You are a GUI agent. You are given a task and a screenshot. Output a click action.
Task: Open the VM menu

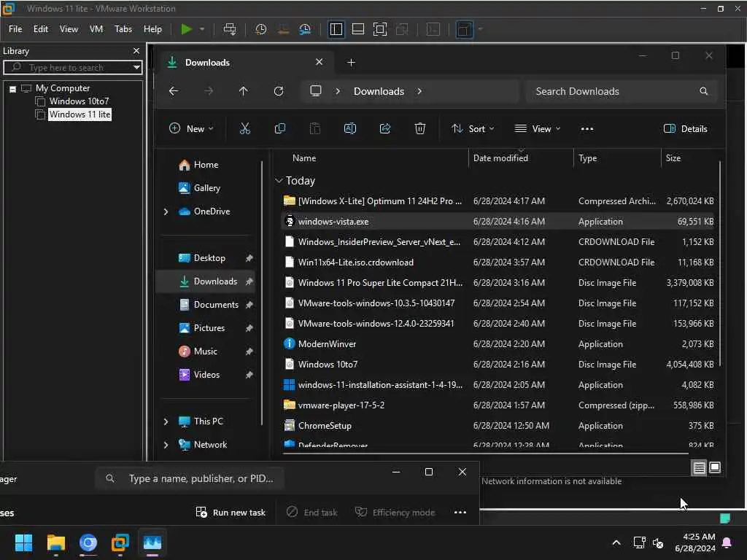click(x=96, y=29)
